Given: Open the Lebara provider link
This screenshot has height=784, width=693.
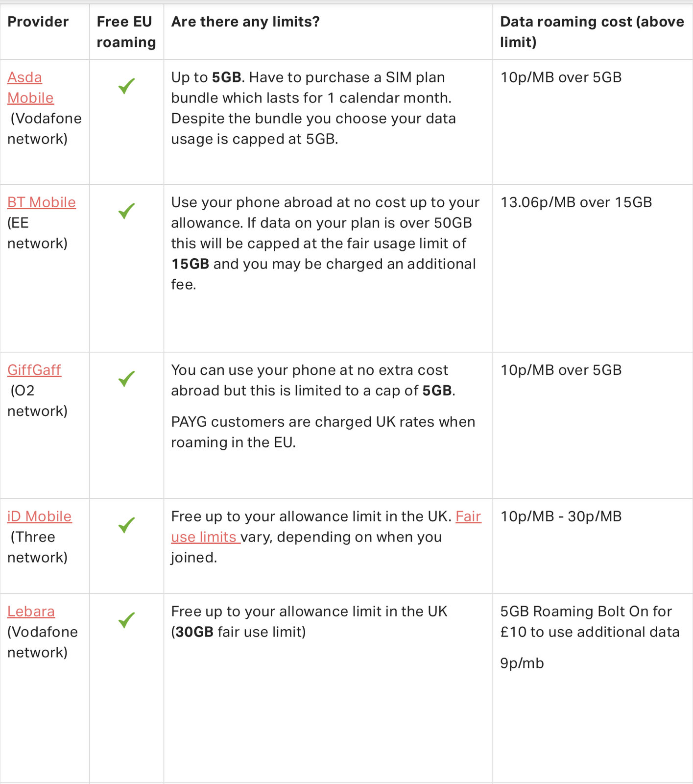Looking at the screenshot, I should tap(31, 612).
